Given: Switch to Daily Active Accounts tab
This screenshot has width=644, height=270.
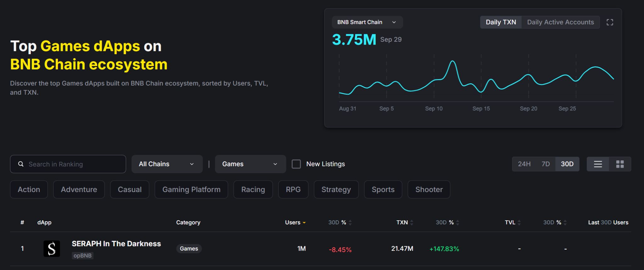Looking at the screenshot, I should (x=560, y=22).
